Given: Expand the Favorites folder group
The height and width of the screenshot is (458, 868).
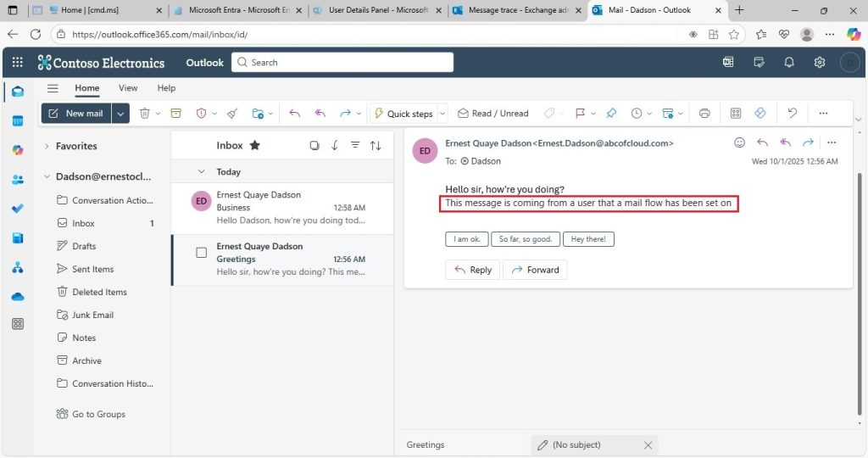Looking at the screenshot, I should pos(47,146).
